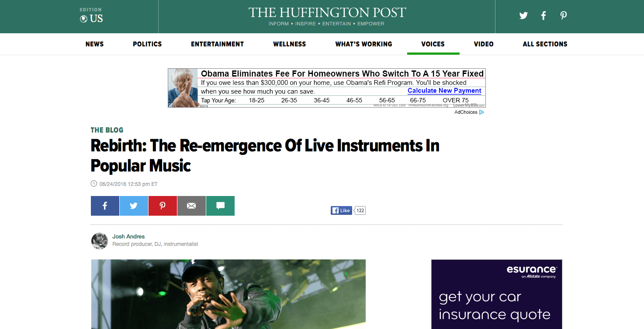Share the article on Facebook
644x329 pixels.
click(105, 206)
